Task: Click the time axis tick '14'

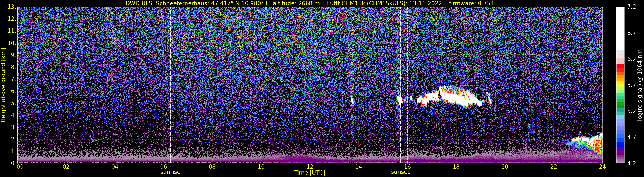Action: (358, 167)
